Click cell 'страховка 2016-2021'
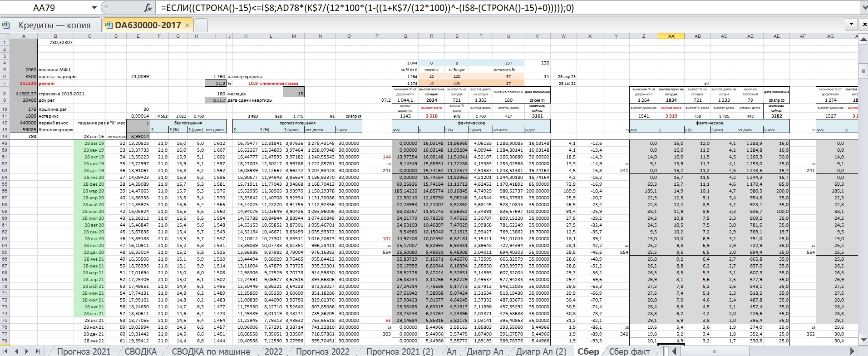The height and width of the screenshot is (356, 868). (x=61, y=94)
